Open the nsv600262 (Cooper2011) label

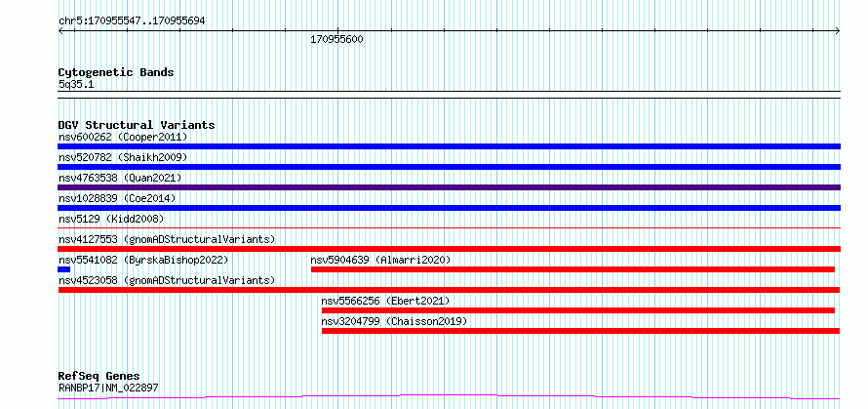[x=123, y=137]
